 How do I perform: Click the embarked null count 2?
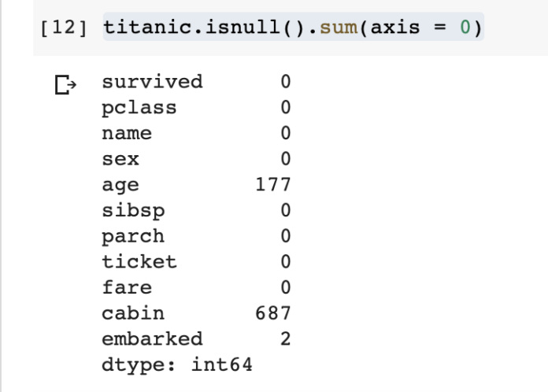286,339
